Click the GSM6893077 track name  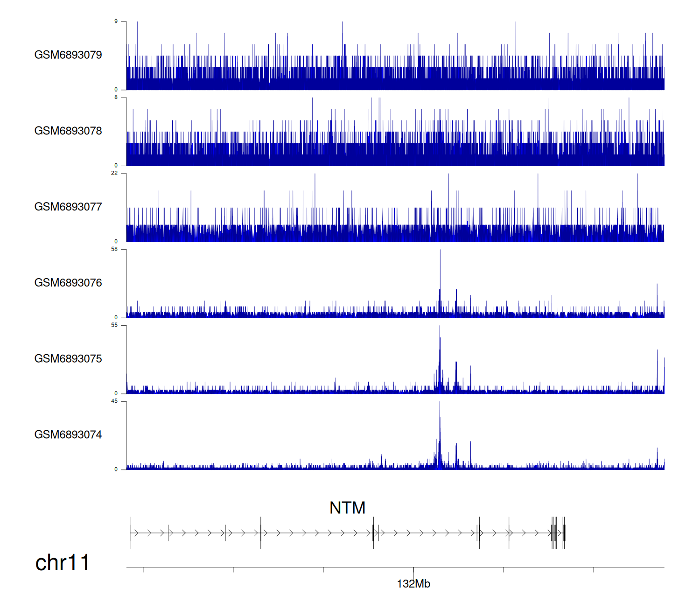(68, 207)
